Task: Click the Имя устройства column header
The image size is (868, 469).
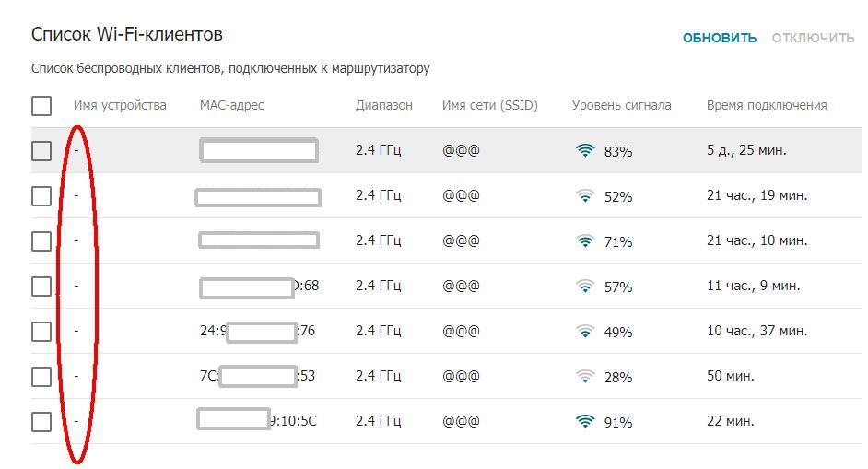Action: 120,105
